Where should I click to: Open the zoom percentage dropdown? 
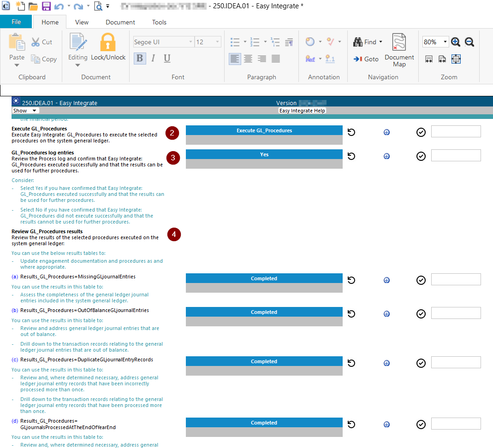[x=445, y=42]
